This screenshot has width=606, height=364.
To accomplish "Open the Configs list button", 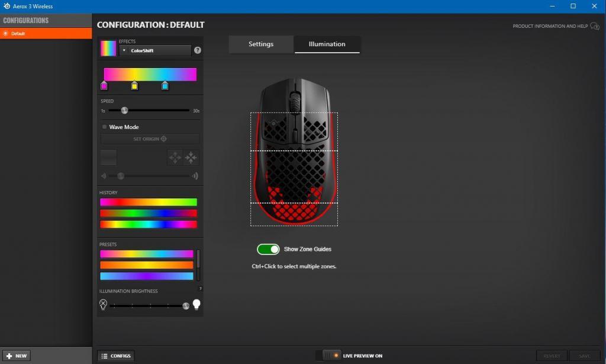I will 116,356.
